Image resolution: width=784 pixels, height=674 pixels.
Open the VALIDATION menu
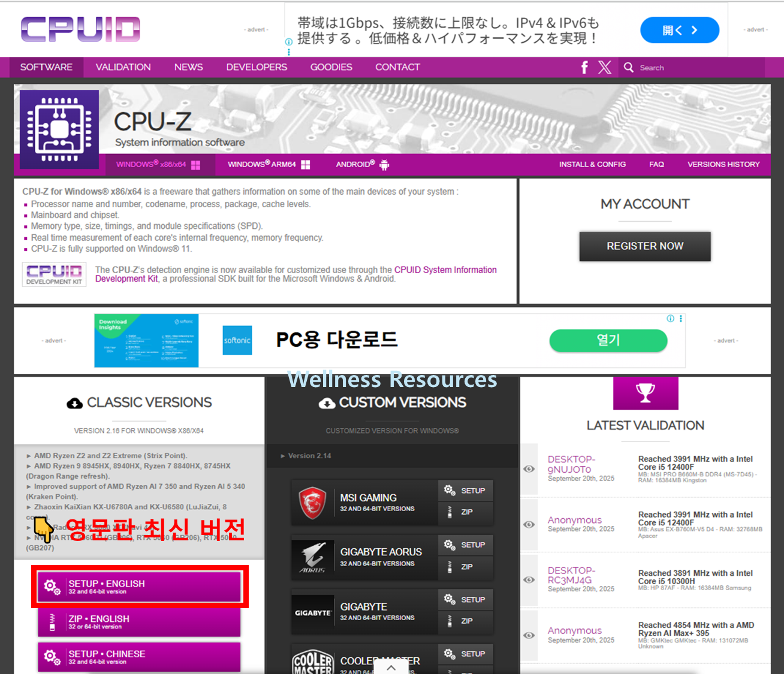[x=123, y=67]
